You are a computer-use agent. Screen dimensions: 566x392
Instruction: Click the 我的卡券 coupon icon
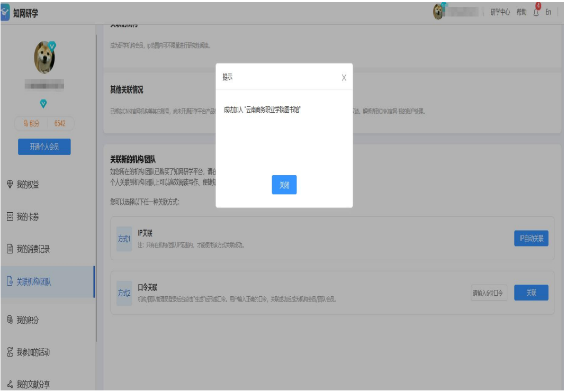click(x=10, y=217)
